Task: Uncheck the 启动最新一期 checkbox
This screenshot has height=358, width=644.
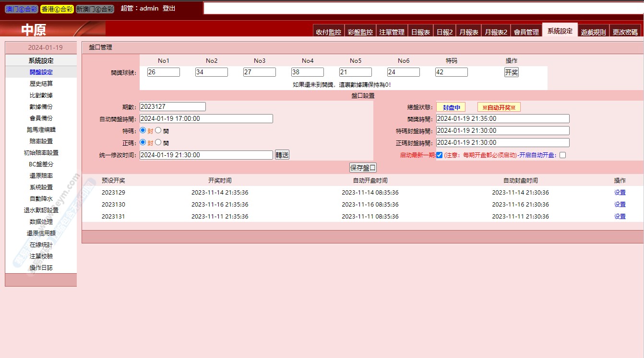Action: point(439,155)
